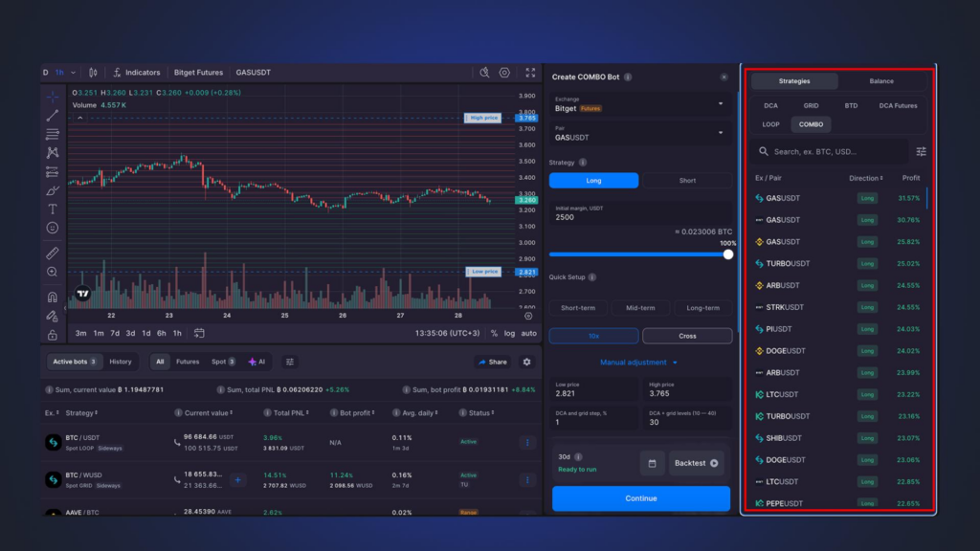
Task: Open the Pair GASUSDT dropdown
Action: [640, 134]
